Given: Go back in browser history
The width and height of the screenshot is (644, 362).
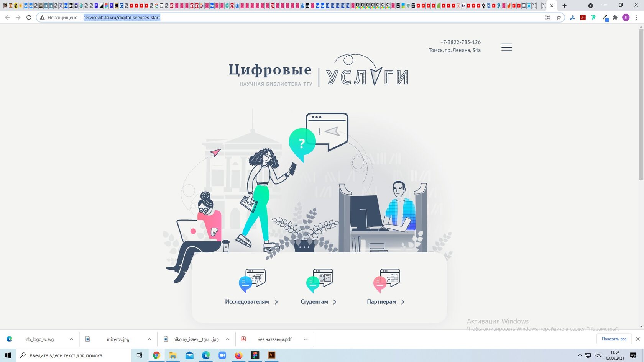Looking at the screenshot, I should 7,17.
